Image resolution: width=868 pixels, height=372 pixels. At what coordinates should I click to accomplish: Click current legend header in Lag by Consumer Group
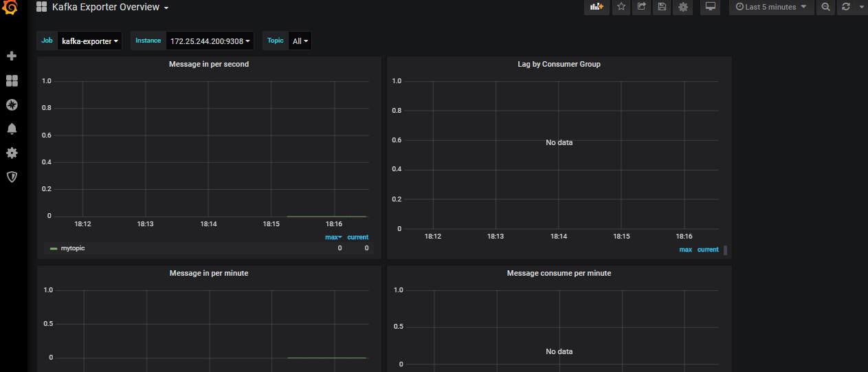pyautogui.click(x=708, y=250)
